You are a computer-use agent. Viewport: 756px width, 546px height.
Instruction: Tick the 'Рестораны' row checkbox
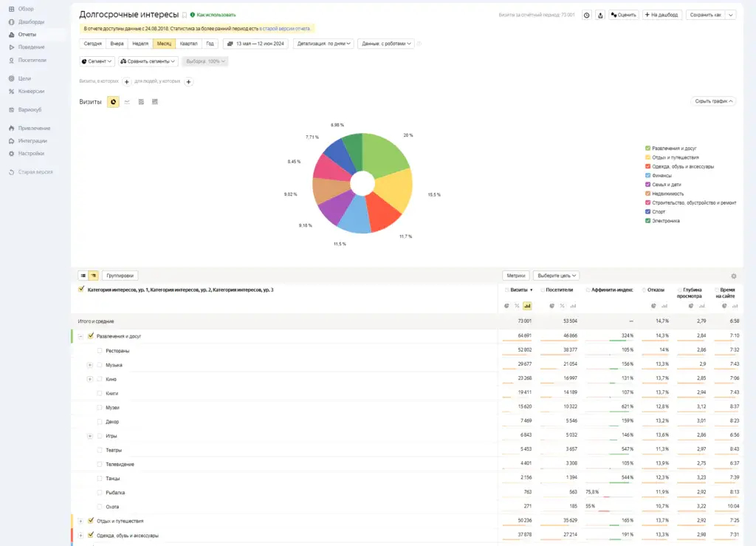(x=100, y=350)
